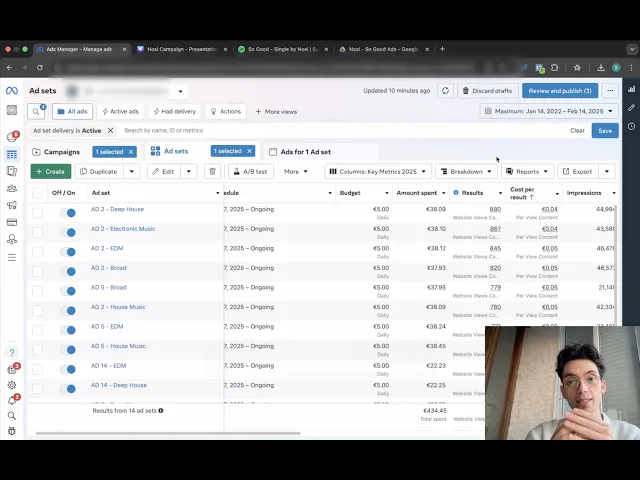The image size is (640, 480).
Task: Open the pencil edit icon in right panel
Action: point(631,108)
